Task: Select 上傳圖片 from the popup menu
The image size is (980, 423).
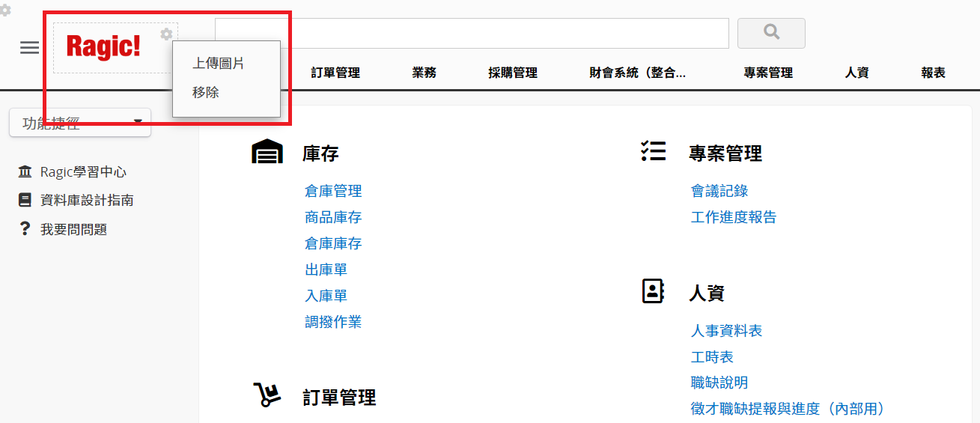Action: coord(219,64)
